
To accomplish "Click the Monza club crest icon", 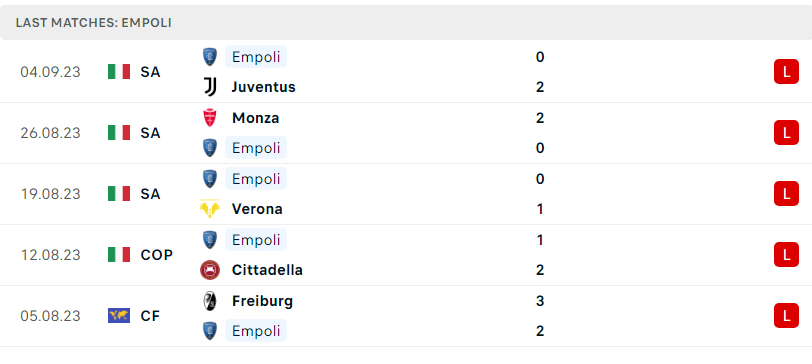I will (x=210, y=118).
